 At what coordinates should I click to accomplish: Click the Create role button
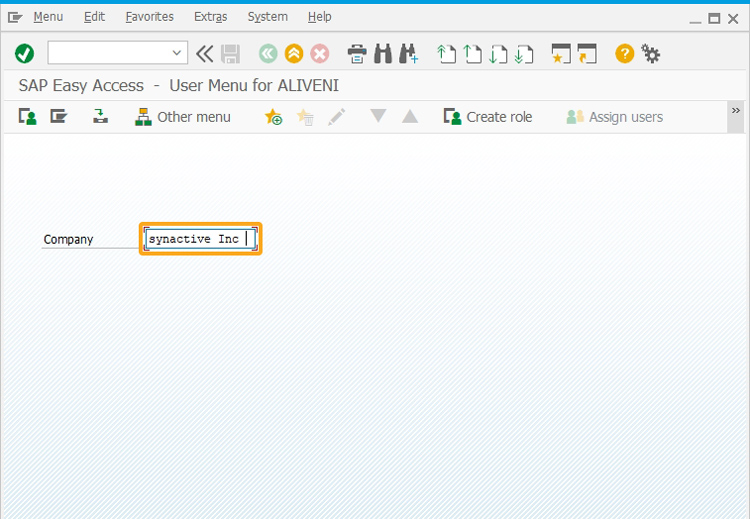487,117
